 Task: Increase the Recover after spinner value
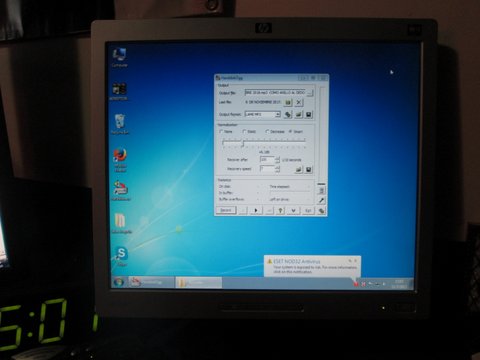pos(277,158)
